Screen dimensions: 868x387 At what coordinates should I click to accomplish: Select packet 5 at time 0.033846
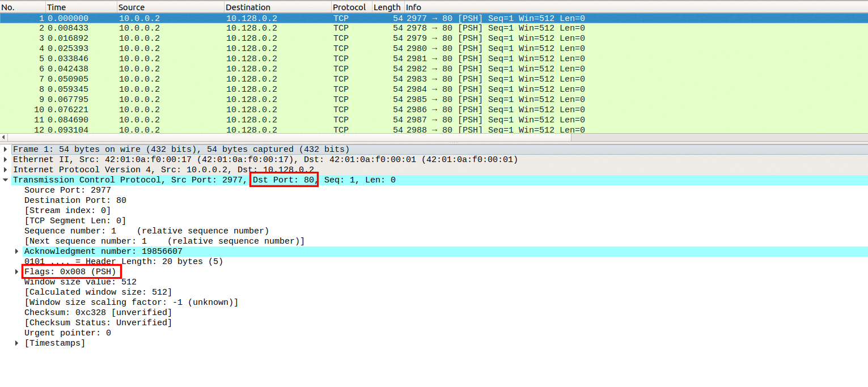(x=434, y=59)
